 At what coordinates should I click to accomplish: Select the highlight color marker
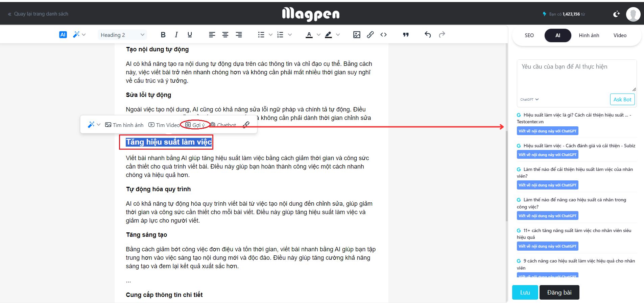tap(328, 34)
